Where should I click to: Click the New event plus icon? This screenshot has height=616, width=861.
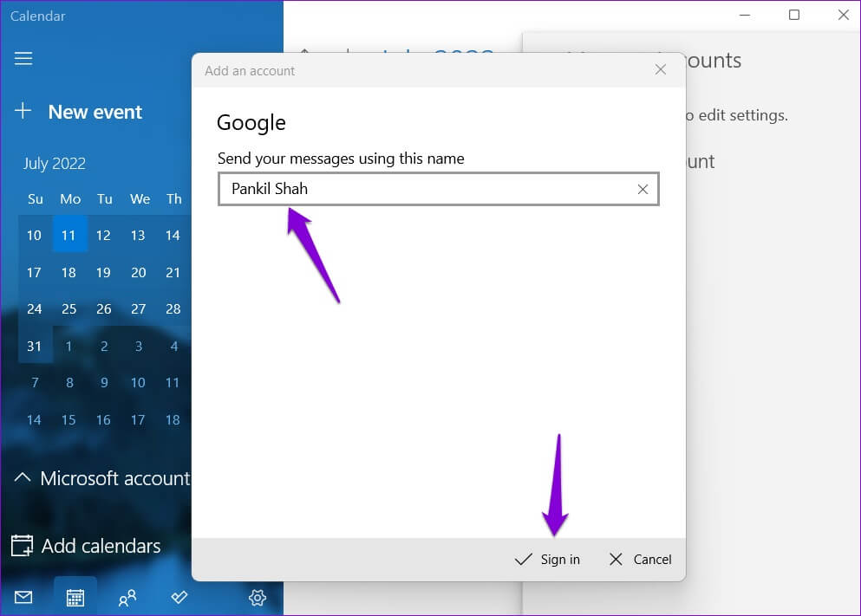[23, 111]
